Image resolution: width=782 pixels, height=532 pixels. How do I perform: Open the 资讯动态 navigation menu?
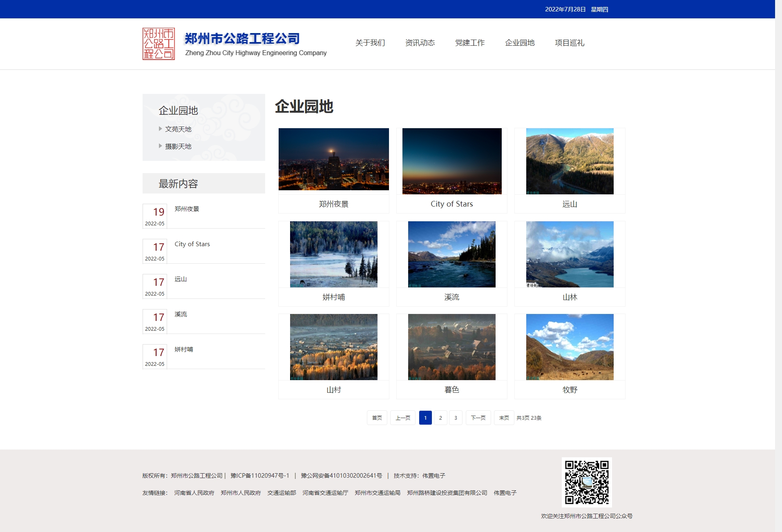point(420,43)
